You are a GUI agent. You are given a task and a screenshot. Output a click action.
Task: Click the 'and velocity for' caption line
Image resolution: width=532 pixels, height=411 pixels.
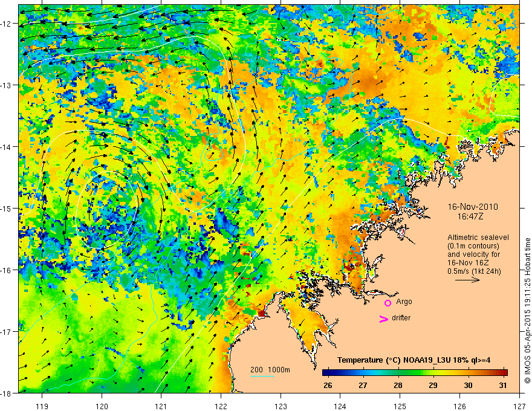tap(473, 254)
